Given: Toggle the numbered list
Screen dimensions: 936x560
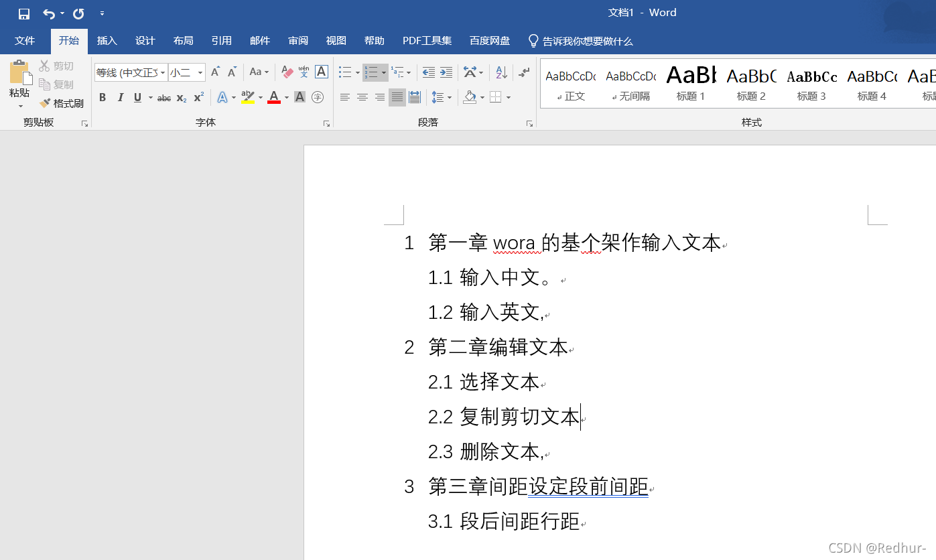Looking at the screenshot, I should (x=371, y=72).
